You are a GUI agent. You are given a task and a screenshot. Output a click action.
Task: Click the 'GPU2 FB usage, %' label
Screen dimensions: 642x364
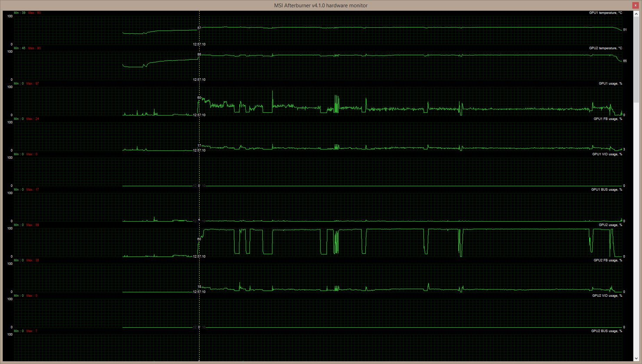point(608,260)
